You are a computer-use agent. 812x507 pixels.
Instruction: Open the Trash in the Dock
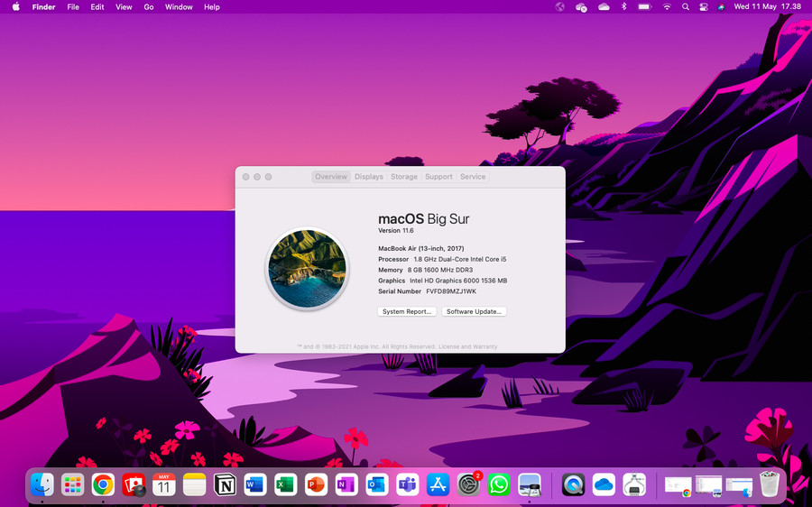pos(770,484)
